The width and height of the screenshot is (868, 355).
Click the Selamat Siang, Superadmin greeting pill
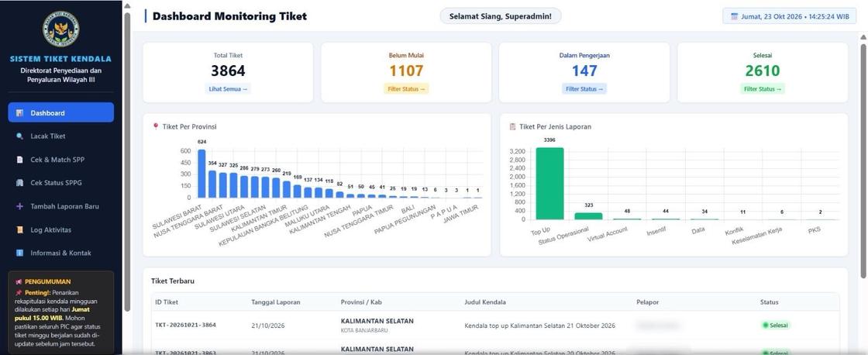click(501, 16)
